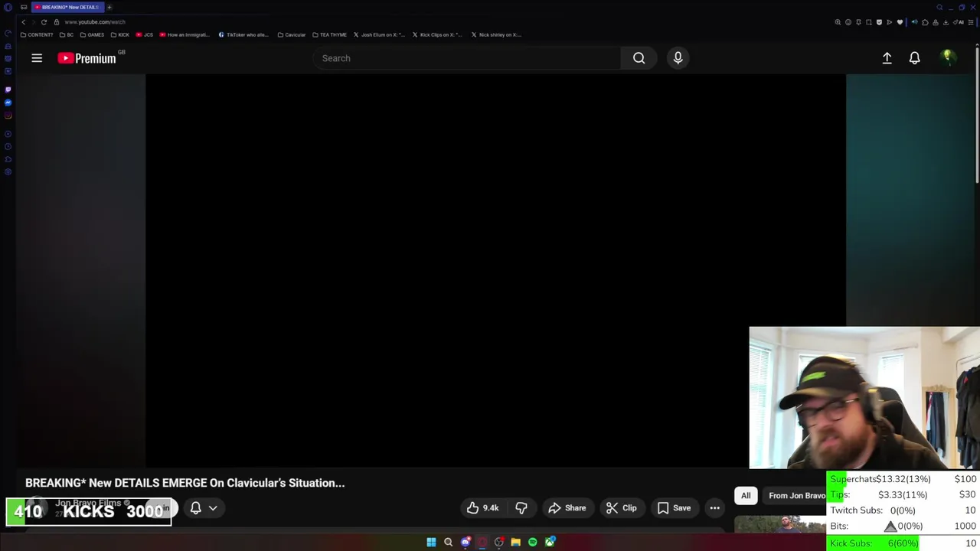Screen dimensions: 980x551
Task: Open the KICK bookmarks folder
Action: [x=120, y=34]
